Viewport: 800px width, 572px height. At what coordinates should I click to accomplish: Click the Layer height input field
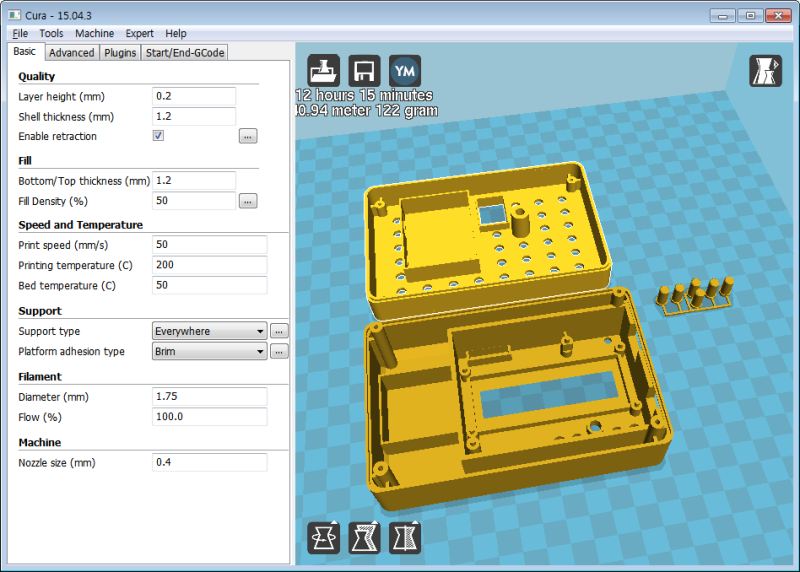click(194, 96)
